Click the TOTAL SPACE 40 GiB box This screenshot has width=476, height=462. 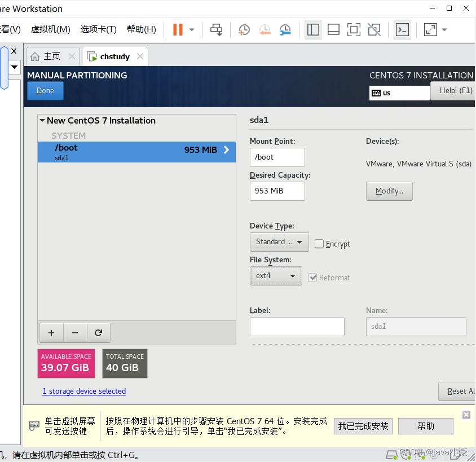click(125, 363)
